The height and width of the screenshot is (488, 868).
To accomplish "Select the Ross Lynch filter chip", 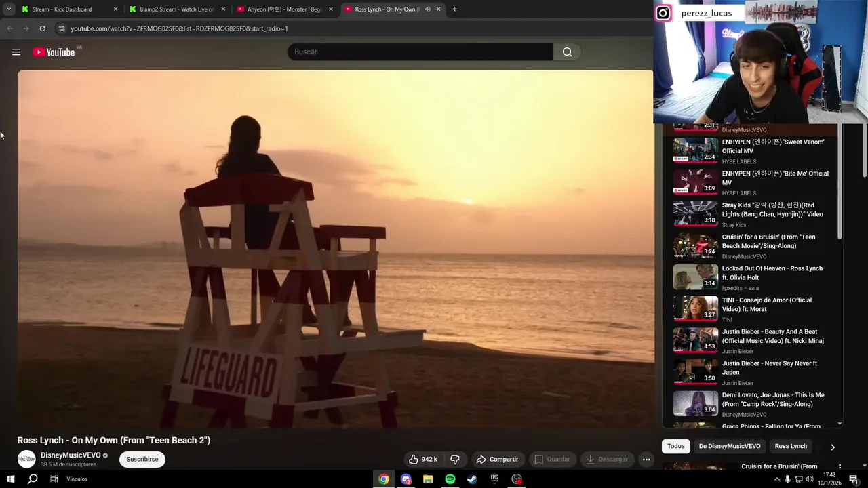I will (x=791, y=446).
